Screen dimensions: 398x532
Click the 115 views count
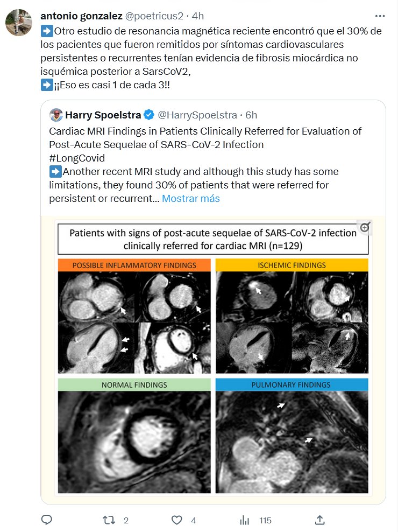coord(265,520)
